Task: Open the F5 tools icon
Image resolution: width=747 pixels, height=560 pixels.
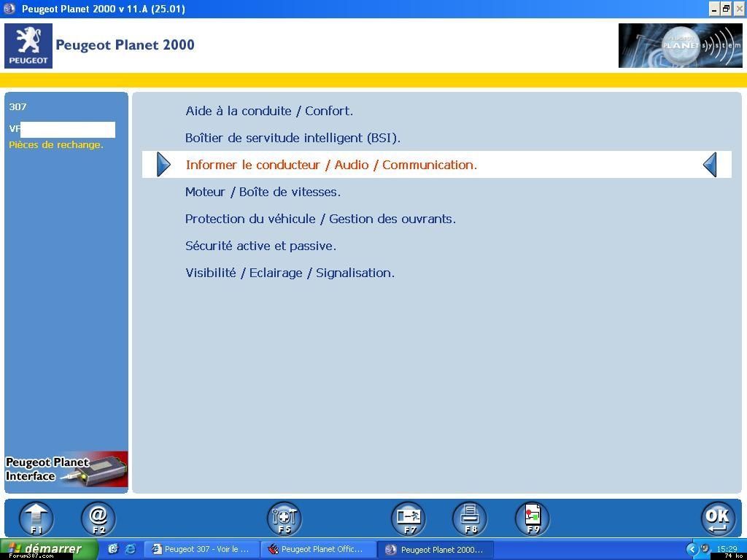Action: point(284,518)
